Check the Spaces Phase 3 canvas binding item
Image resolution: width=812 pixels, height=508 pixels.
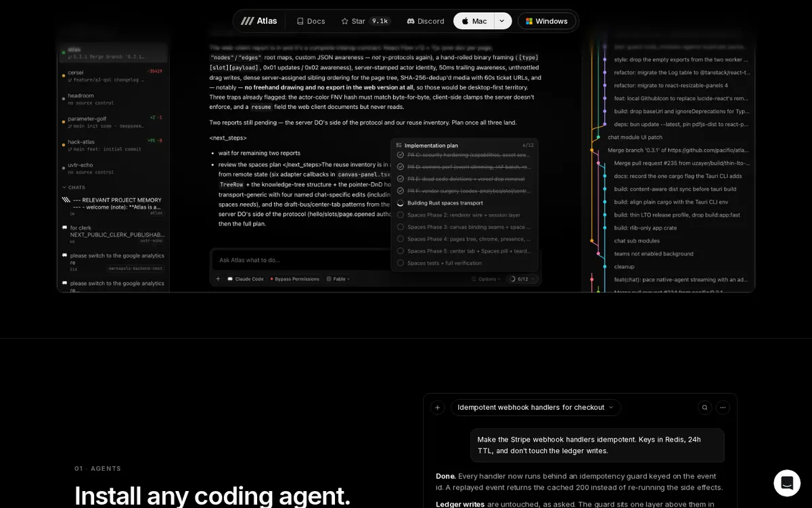coord(401,227)
